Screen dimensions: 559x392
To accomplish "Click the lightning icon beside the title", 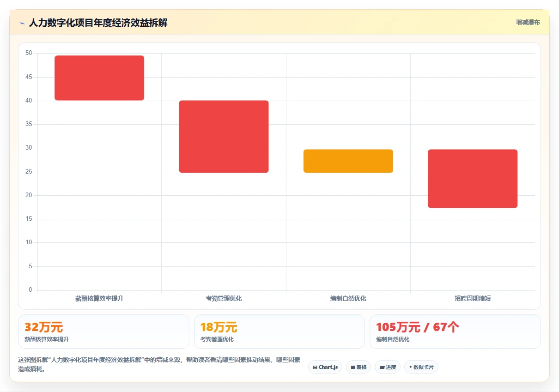I will point(22,23).
